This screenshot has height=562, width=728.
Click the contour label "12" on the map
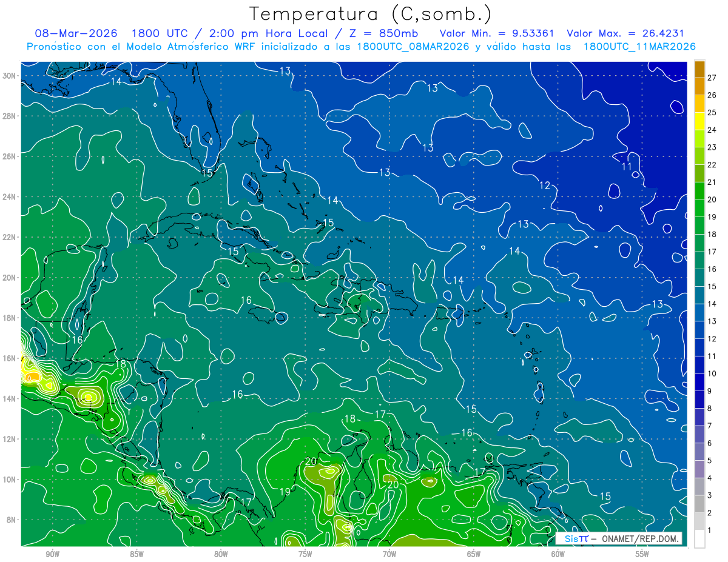[545, 186]
